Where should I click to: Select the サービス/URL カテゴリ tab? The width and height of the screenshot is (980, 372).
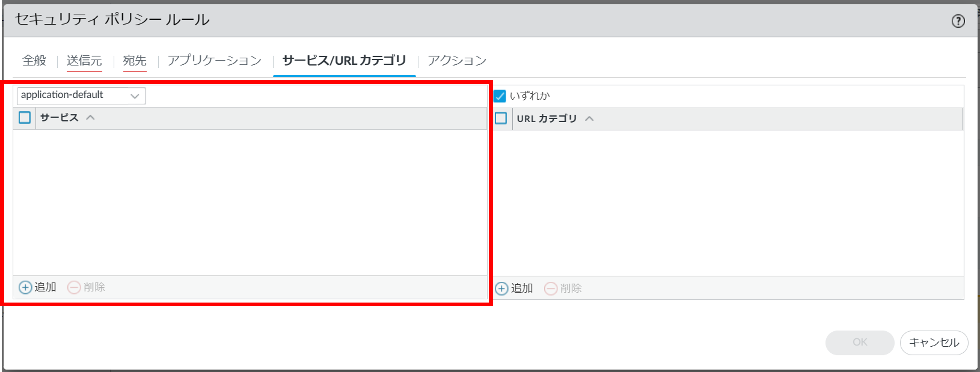344,60
